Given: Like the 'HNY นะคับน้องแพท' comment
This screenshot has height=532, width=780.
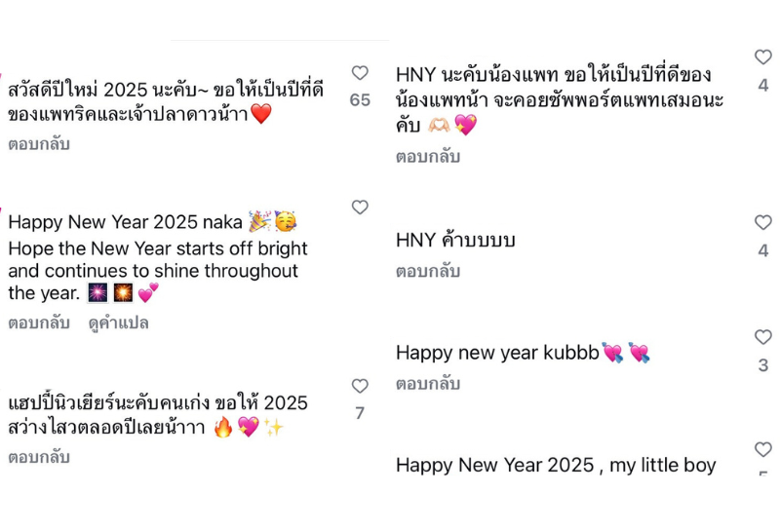Looking at the screenshot, I should 762,57.
